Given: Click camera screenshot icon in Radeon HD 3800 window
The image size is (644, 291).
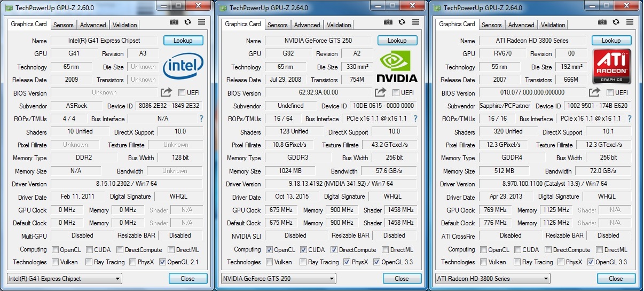Looking at the screenshot, I should point(602,22).
